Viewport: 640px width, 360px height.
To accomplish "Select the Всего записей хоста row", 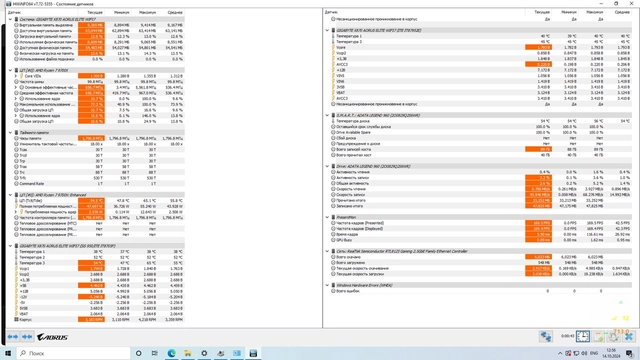I will tap(481, 149).
